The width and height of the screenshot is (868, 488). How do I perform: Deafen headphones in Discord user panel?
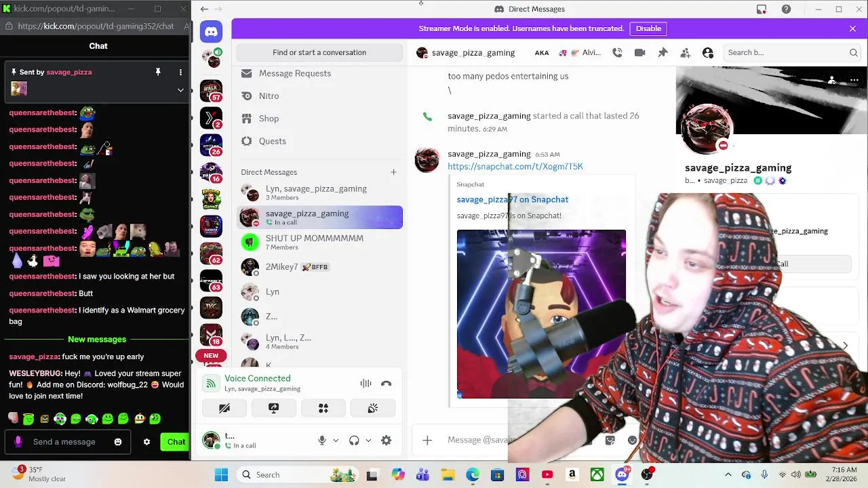tap(354, 441)
